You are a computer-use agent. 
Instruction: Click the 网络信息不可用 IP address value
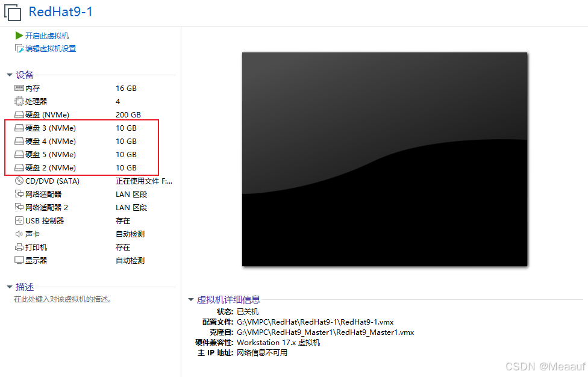[262, 353]
